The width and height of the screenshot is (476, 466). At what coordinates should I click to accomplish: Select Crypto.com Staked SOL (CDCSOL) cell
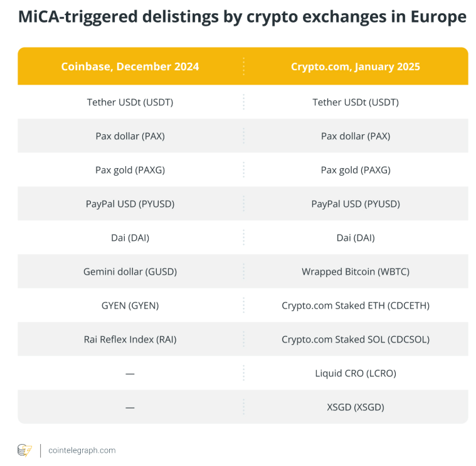coord(355,339)
